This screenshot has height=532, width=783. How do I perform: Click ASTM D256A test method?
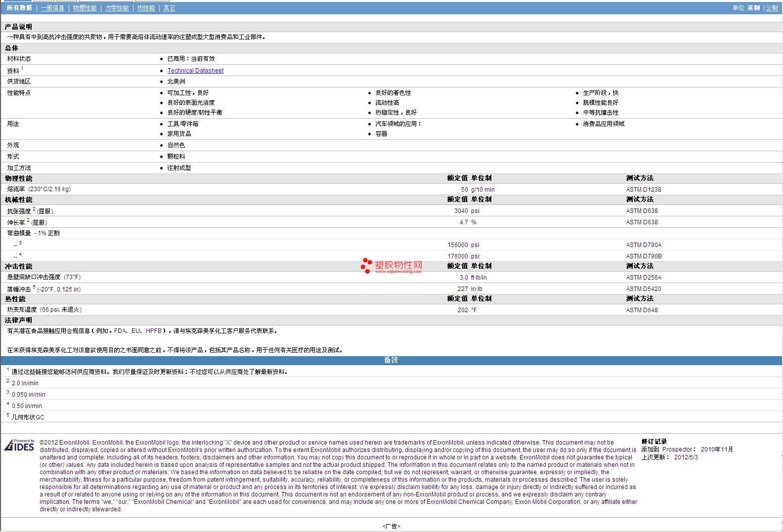click(644, 278)
